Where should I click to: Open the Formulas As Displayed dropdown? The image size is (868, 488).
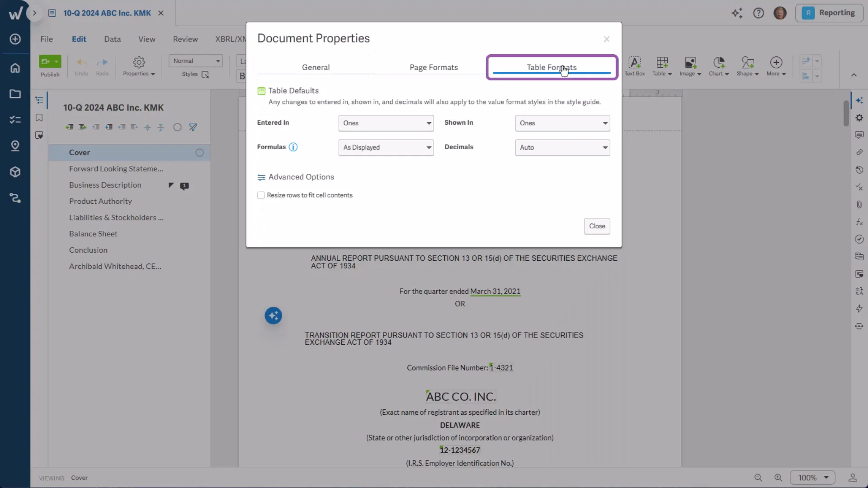click(386, 147)
